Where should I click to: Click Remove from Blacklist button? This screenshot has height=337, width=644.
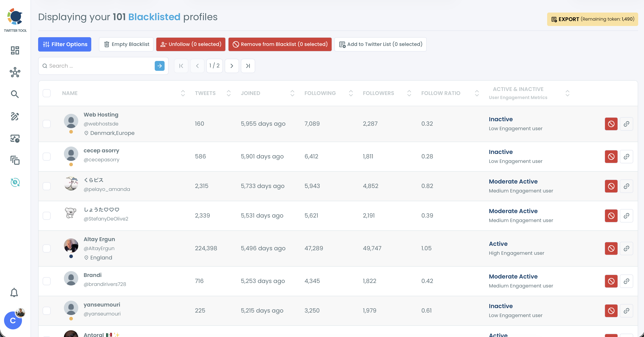[280, 44]
